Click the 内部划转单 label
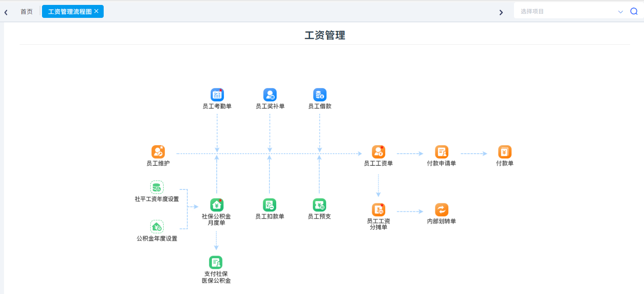This screenshot has height=294, width=644. [x=442, y=222]
